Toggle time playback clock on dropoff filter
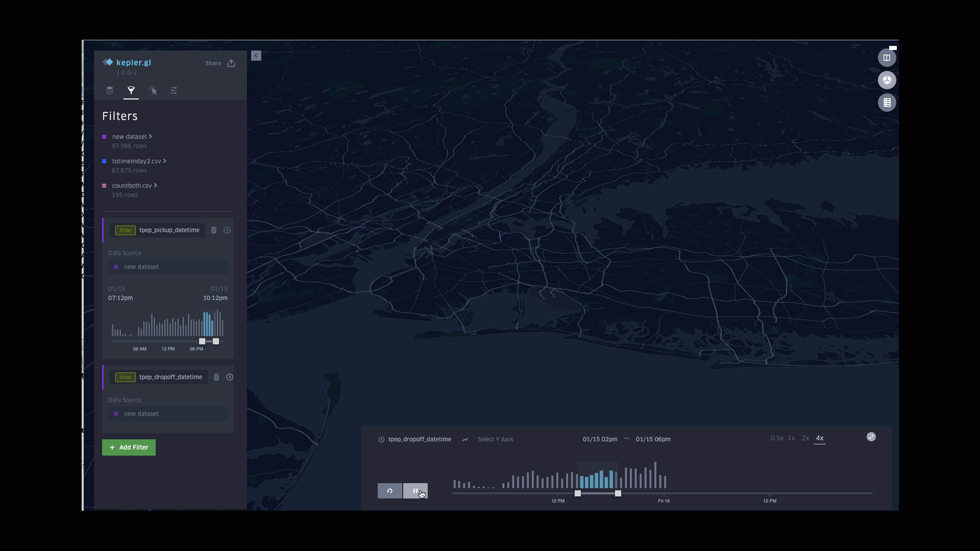 click(x=230, y=377)
